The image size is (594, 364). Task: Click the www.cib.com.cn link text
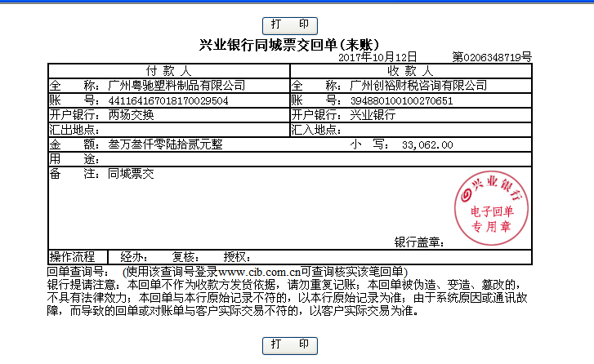tap(259, 272)
